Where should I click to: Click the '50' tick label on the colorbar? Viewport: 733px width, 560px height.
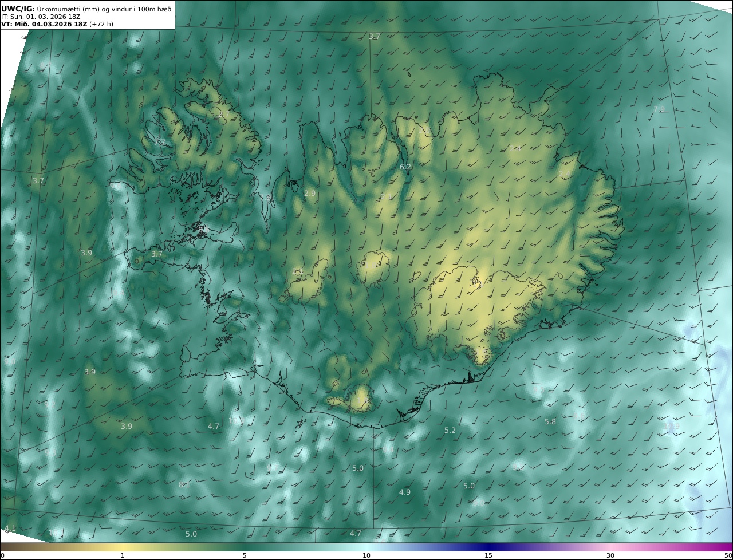[728, 555]
